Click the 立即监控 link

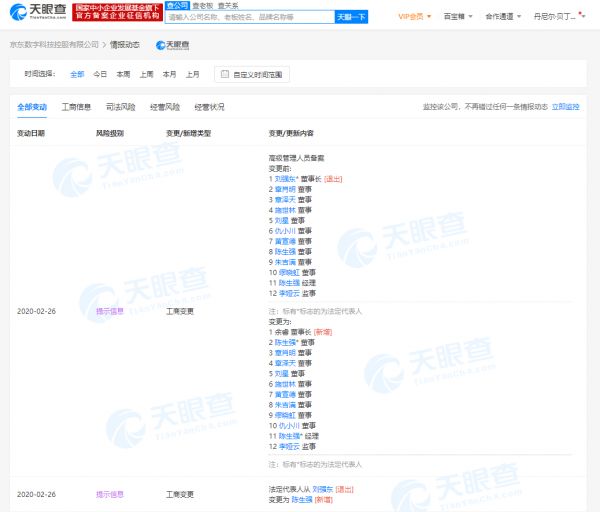[x=571, y=106]
